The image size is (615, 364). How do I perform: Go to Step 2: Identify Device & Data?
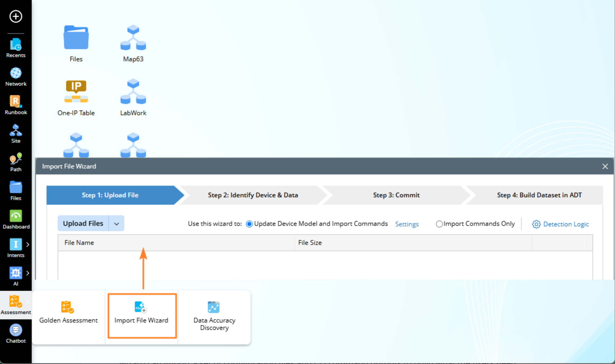(x=253, y=195)
